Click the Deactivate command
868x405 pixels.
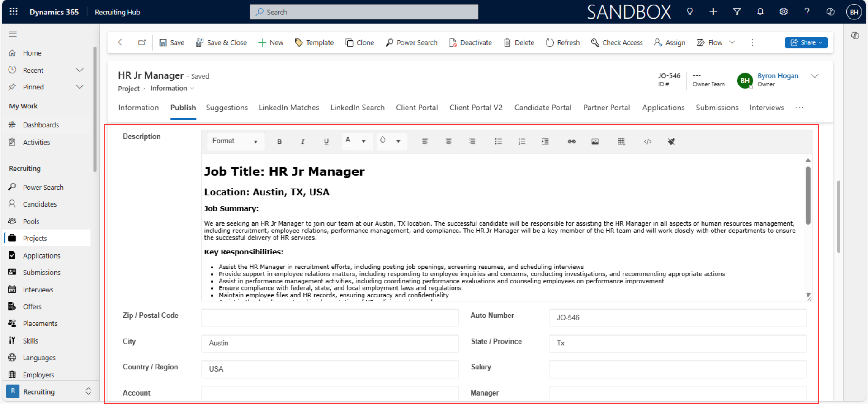point(471,42)
